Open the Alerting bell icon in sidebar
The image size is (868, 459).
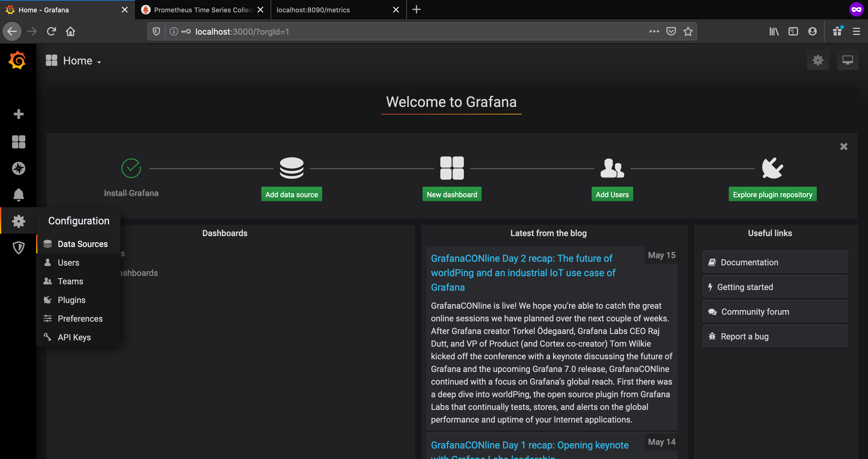coord(18,195)
